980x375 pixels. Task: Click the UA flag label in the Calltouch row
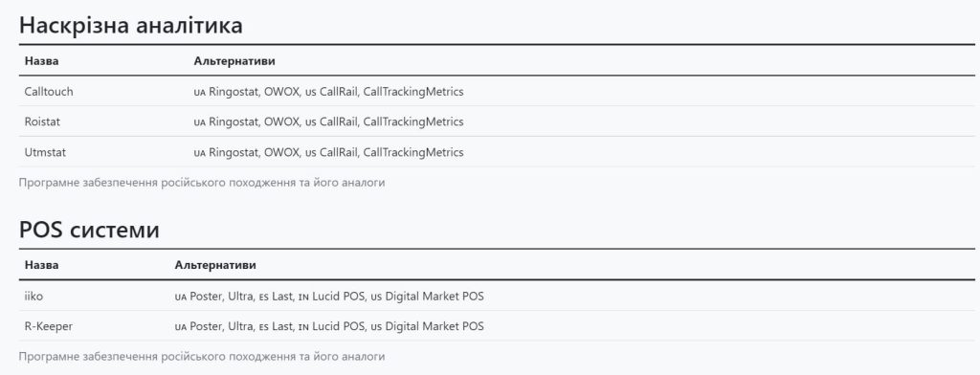(x=200, y=93)
